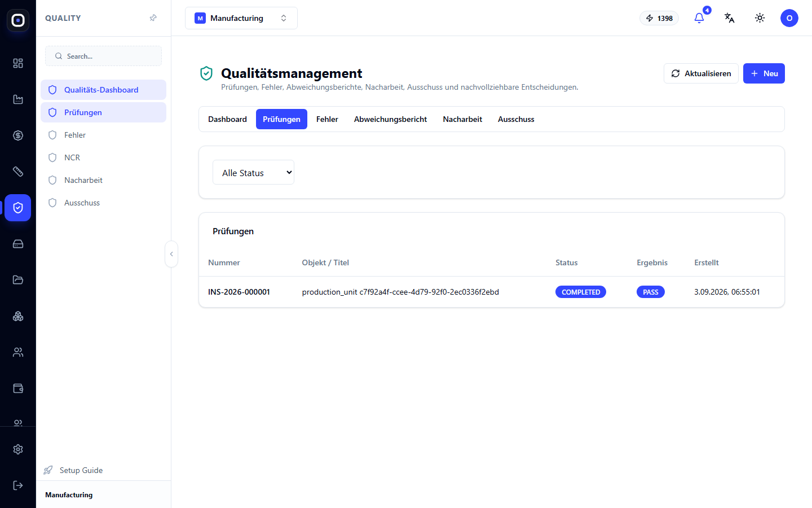The image size is (812, 508).
Task: Toggle the light/dark theme sun icon
Action: (x=760, y=18)
